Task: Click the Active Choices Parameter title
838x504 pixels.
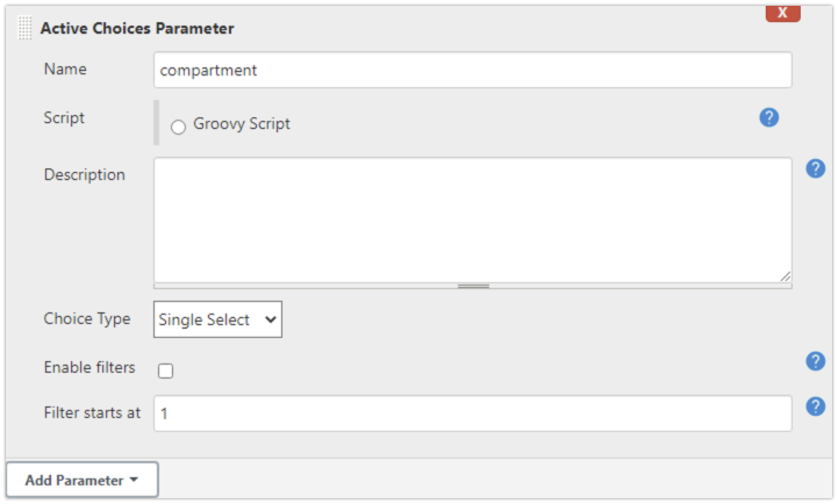Action: (137, 28)
